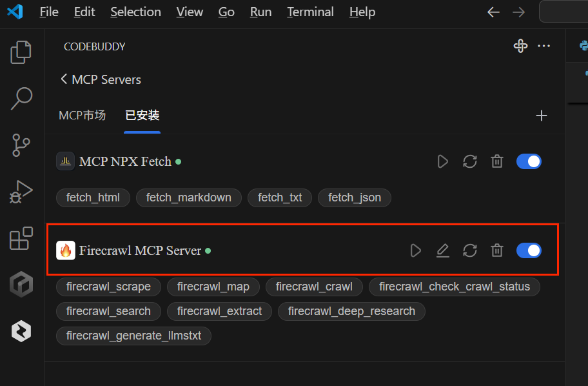This screenshot has height=386, width=588.
Task: Click the CodeBuddy integration icon in header
Action: pyautogui.click(x=520, y=46)
